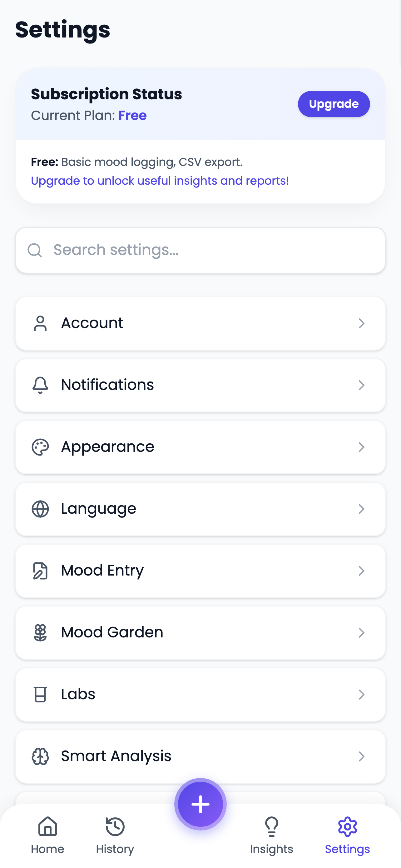Add new entry with plus button

click(x=200, y=804)
